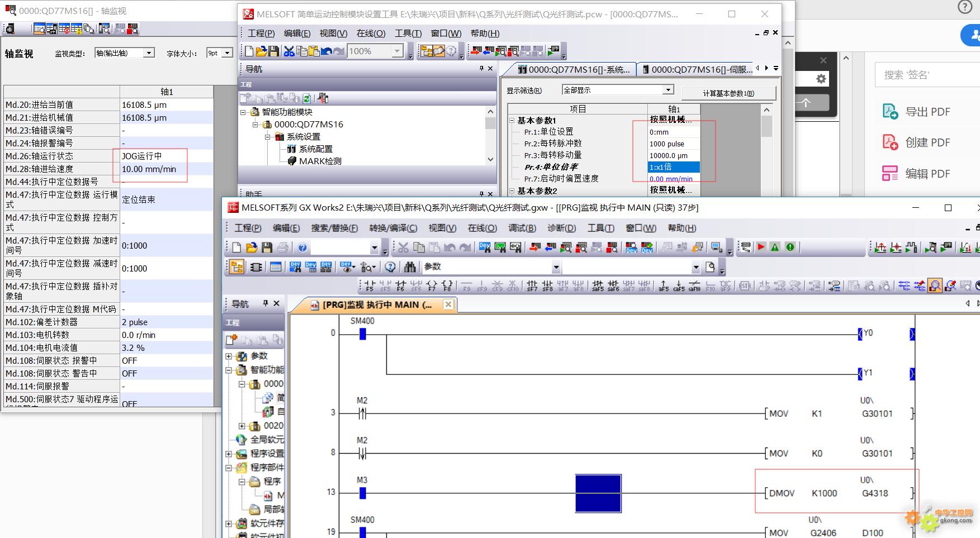Click Save icon in motion setting tool toolbar

tap(274, 51)
